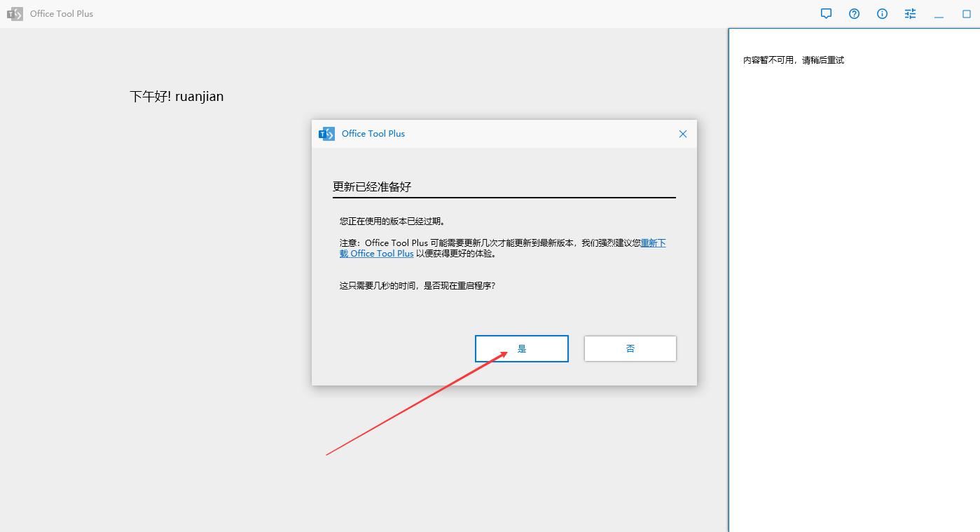Click the 更新已经准备好 dialog heading
The width and height of the screenshot is (980, 532).
tap(372, 186)
